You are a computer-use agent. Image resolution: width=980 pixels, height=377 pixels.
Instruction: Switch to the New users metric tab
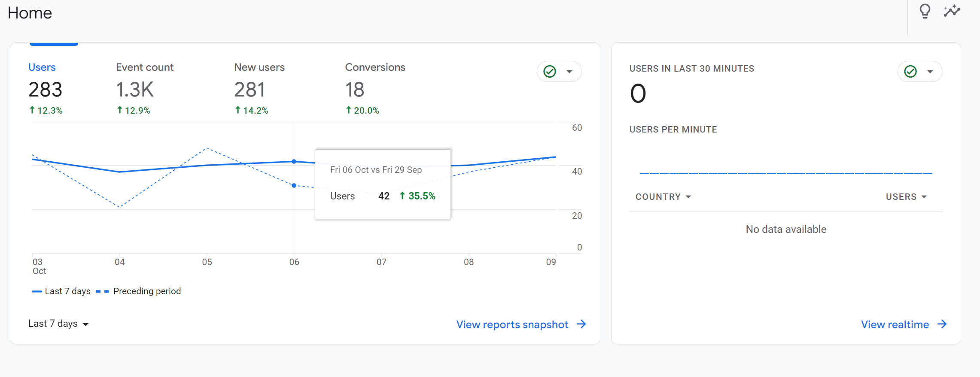pyautogui.click(x=259, y=67)
